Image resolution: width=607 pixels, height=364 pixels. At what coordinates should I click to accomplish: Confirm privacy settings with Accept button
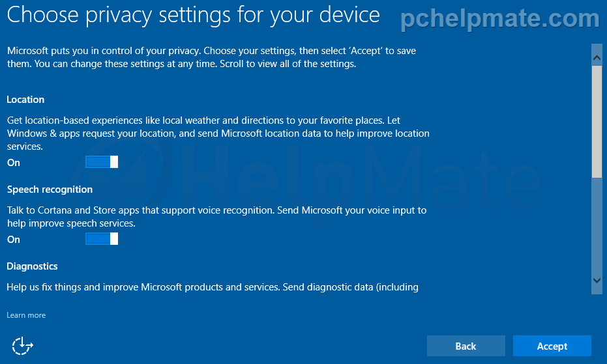point(552,346)
